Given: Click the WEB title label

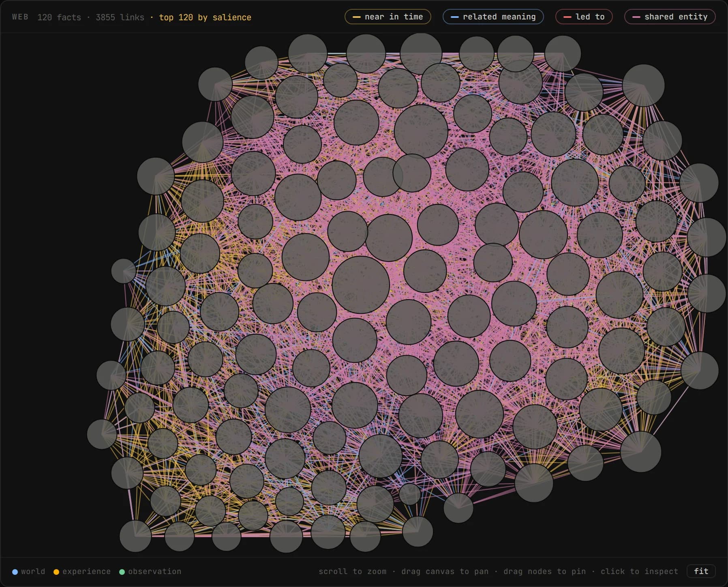Looking at the screenshot, I should click(x=20, y=17).
